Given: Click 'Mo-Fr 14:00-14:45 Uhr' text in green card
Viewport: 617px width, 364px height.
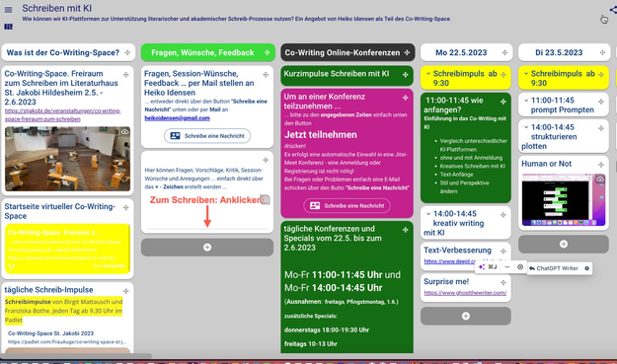Looking at the screenshot, I should click(334, 288).
